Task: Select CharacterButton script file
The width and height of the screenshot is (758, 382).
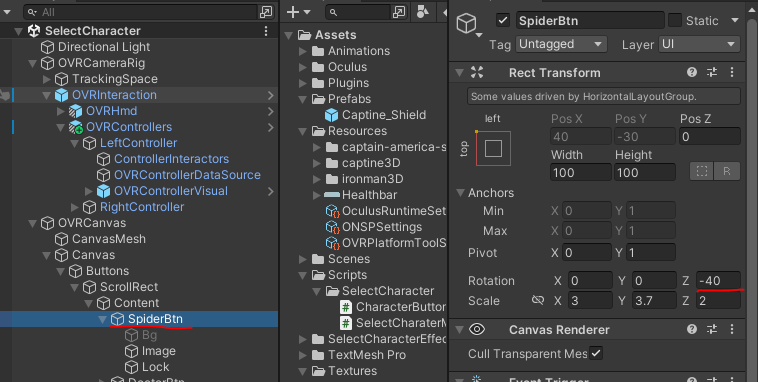Action: coord(393,307)
